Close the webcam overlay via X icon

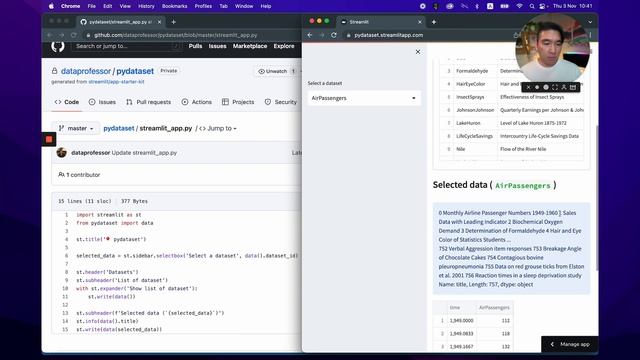528,87
